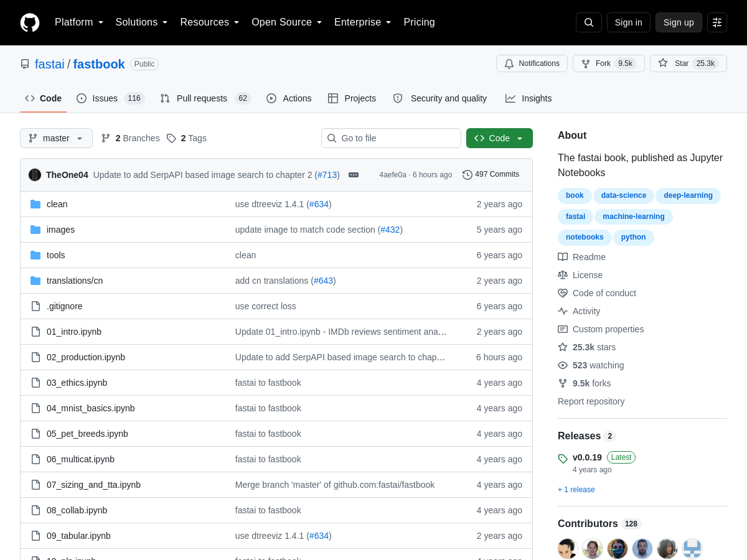Open the Code tab
The height and width of the screenshot is (560, 747).
point(44,98)
